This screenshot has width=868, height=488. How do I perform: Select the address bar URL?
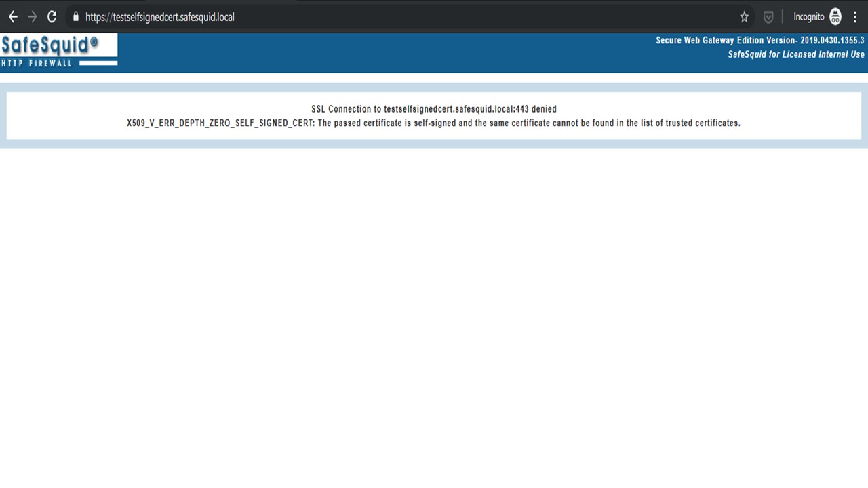click(x=160, y=17)
